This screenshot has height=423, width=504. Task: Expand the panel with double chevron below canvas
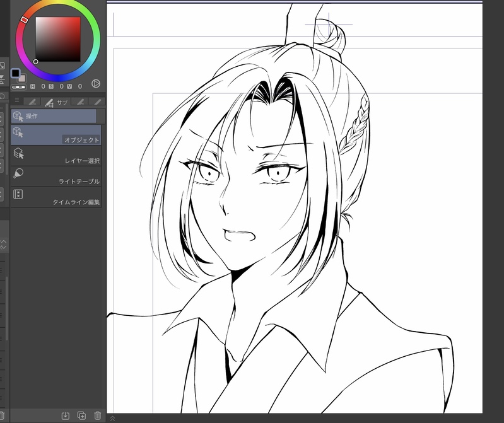(x=112, y=418)
